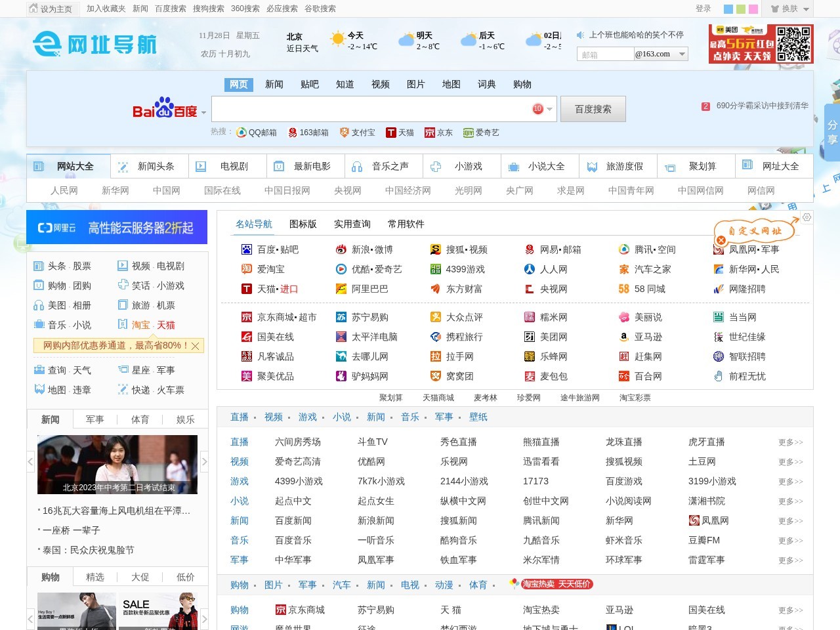This screenshot has width=840, height=630.
Task: Click the 新浪·微博 icon in famous sites
Action: pyautogui.click(x=341, y=249)
